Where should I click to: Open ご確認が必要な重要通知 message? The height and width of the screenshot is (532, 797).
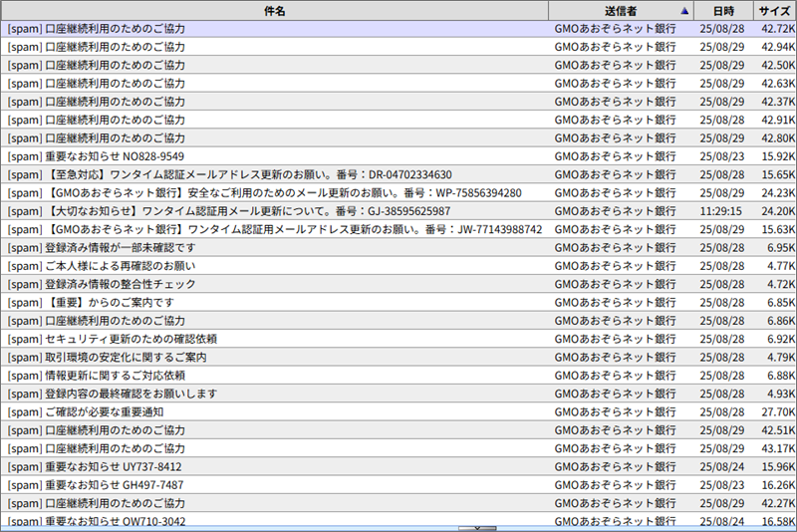(x=398, y=412)
